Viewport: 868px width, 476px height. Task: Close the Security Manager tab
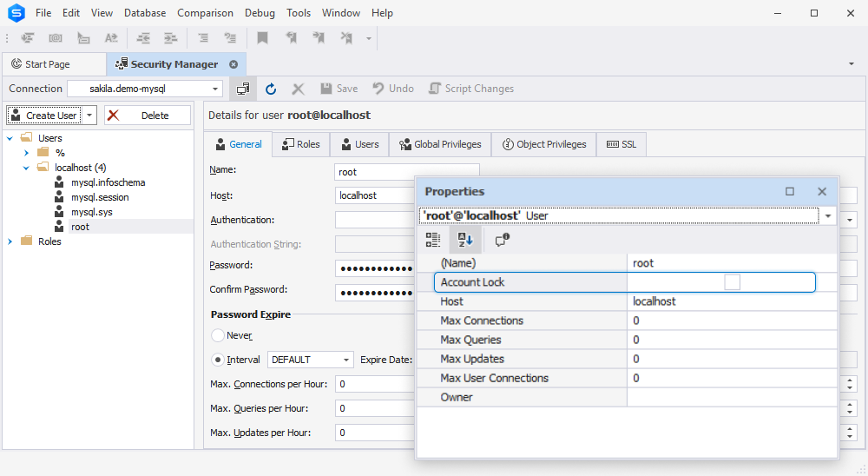coord(233,64)
